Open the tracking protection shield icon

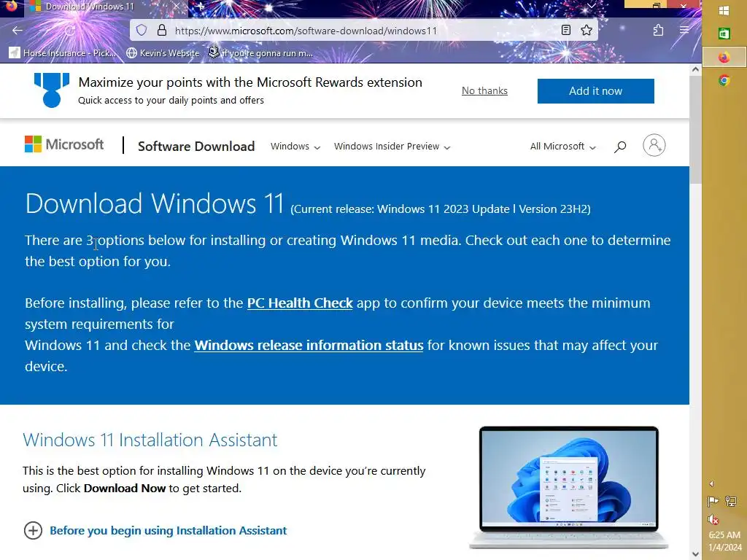pos(142,31)
